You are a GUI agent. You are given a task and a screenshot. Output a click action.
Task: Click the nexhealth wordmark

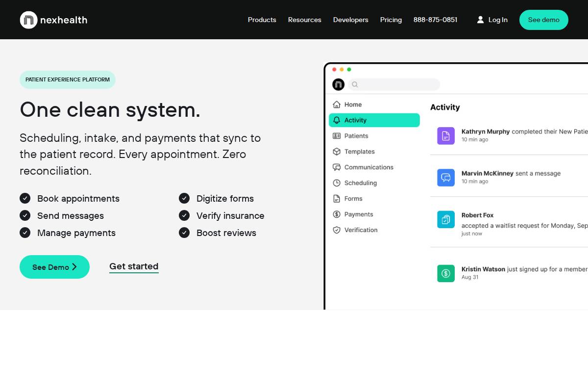tap(64, 20)
